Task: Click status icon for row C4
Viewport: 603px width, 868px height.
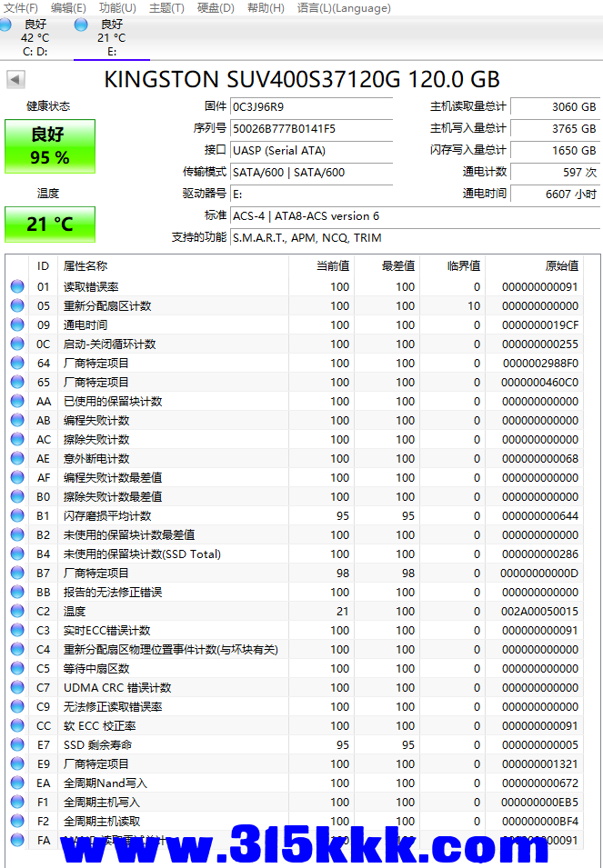Action: (x=17, y=649)
